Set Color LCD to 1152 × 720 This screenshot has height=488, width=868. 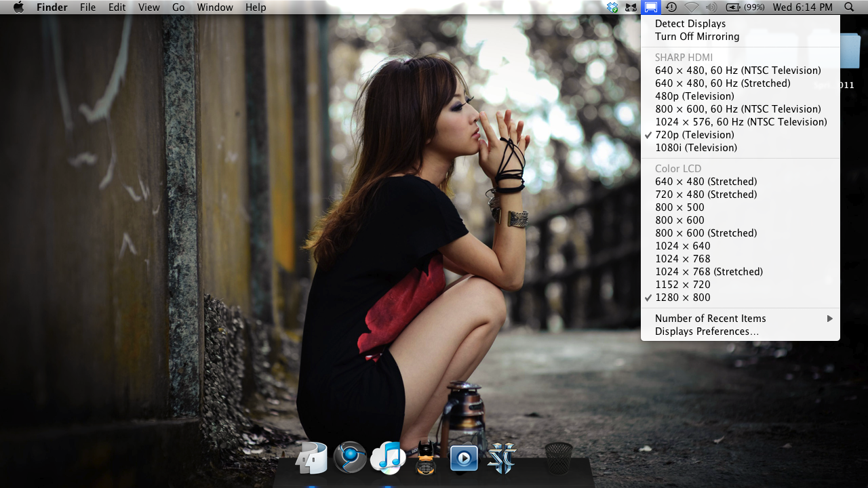click(741, 285)
